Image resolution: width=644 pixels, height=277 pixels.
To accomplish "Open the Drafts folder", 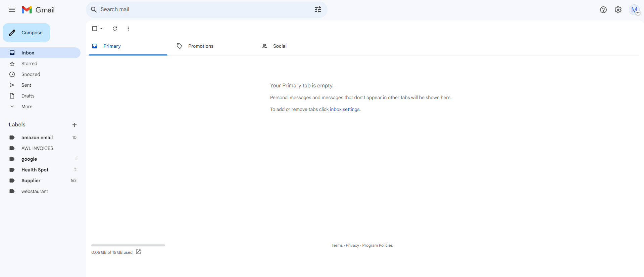I will [40, 96].
